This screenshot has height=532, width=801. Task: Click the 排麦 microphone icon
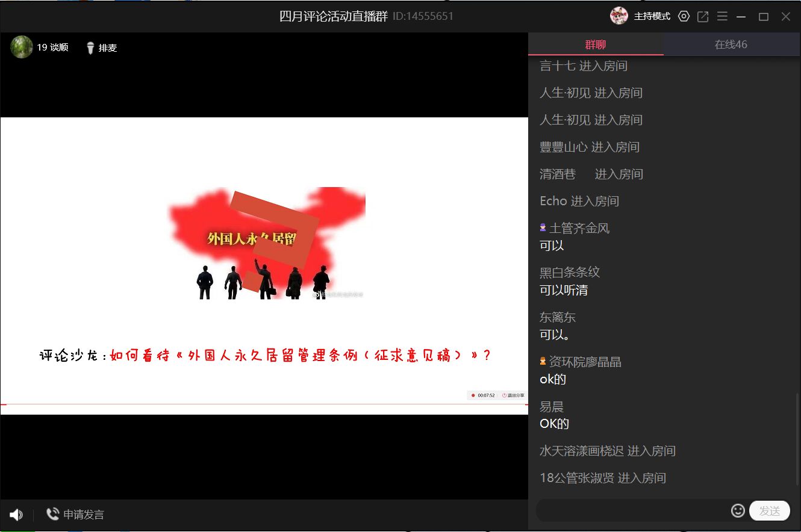click(x=90, y=48)
